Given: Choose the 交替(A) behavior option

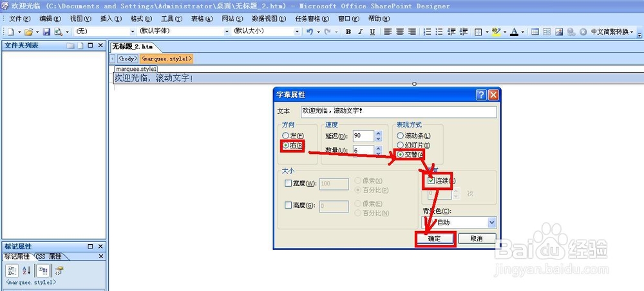Looking at the screenshot, I should point(410,155).
